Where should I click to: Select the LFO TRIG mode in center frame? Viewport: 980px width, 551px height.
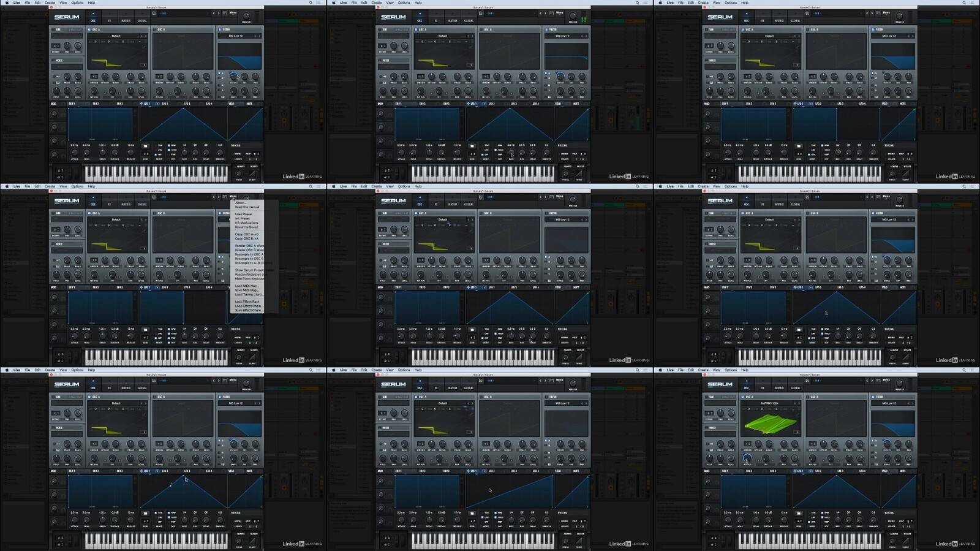click(487, 329)
